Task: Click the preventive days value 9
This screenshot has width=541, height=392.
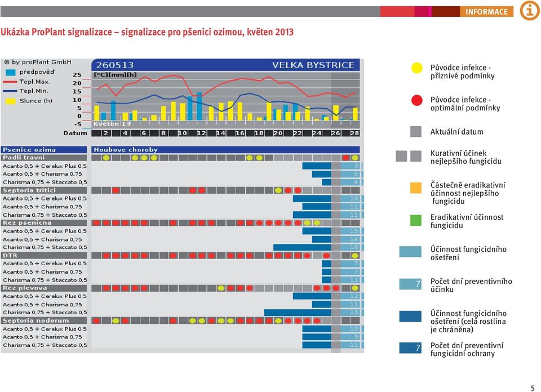Action: [x=356, y=337]
